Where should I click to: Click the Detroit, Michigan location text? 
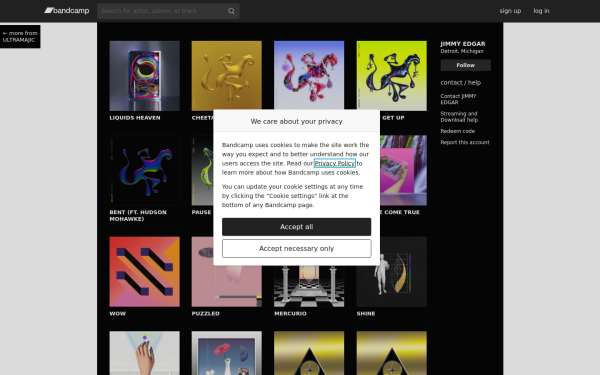(462, 51)
